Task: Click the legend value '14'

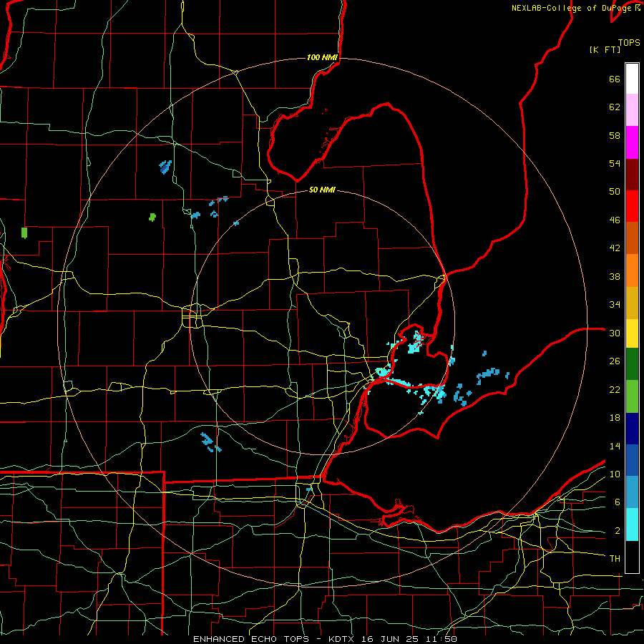Action: (615, 446)
